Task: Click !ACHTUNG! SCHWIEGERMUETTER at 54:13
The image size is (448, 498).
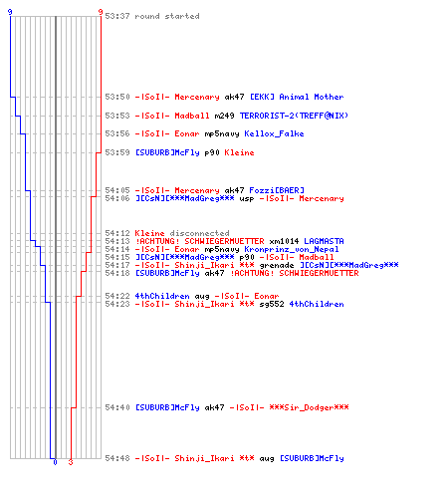Action: tap(200, 241)
